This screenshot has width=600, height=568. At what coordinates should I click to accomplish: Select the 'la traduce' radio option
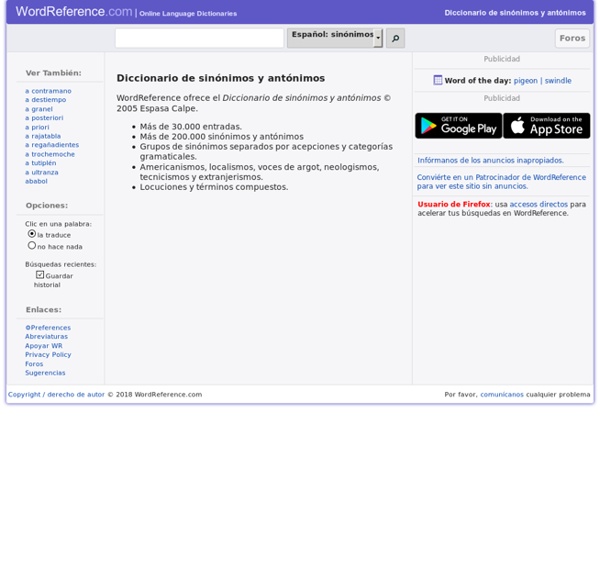32,234
